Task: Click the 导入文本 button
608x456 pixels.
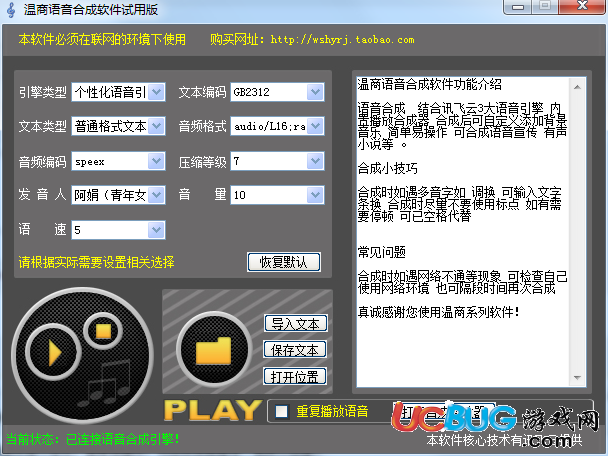Action: click(x=296, y=323)
